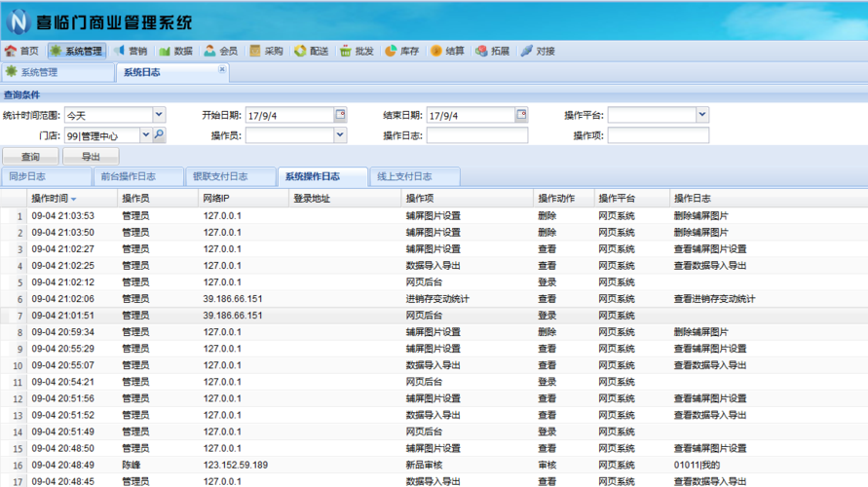Focus the 开始日期 date field
868x487 pixels.
click(289, 115)
